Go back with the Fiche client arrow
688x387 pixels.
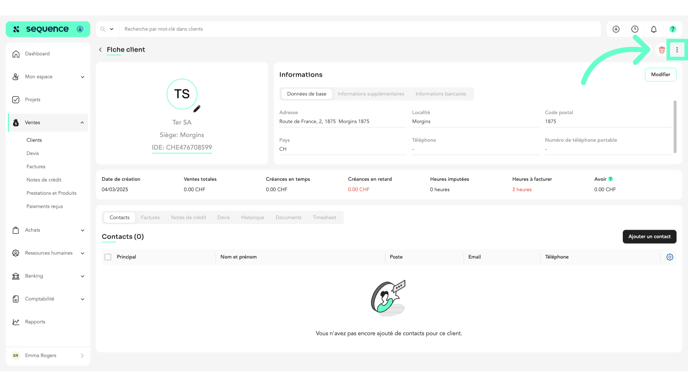(100, 50)
